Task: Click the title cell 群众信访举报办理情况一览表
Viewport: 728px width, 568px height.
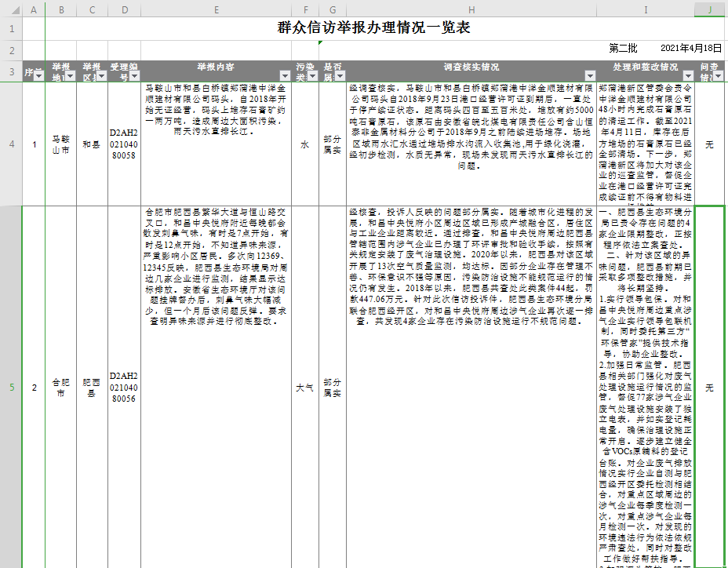Action: pos(373,27)
